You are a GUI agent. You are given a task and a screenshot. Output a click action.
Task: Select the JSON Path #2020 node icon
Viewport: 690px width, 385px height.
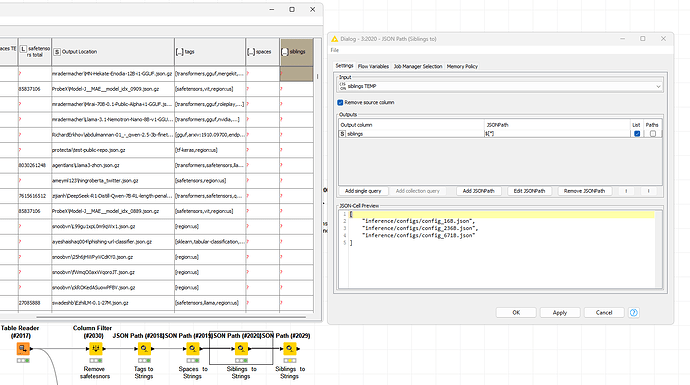(241, 349)
